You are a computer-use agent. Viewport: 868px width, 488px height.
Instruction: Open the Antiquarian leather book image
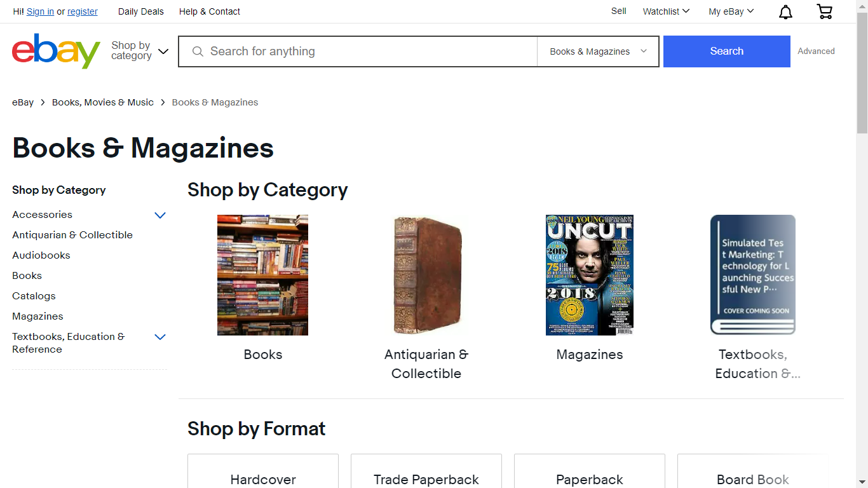tap(426, 274)
